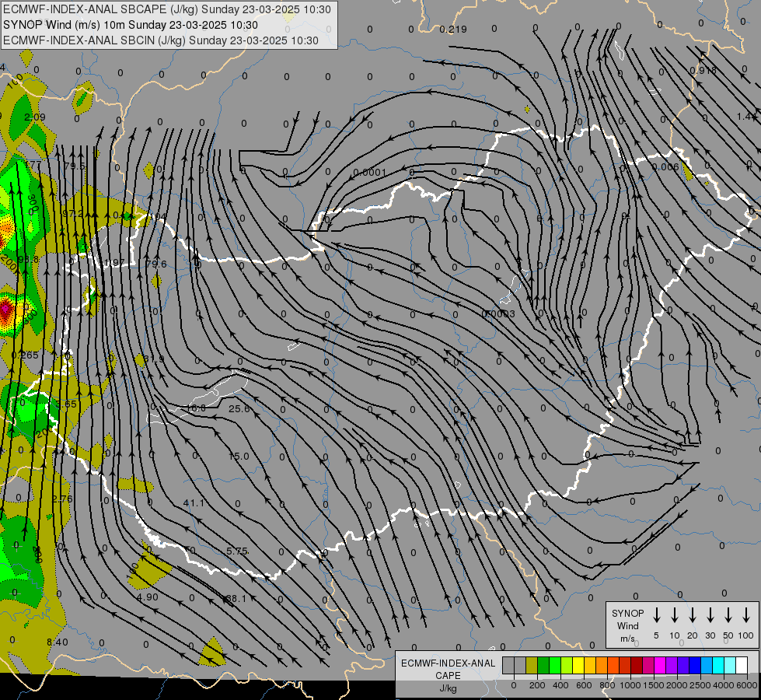The width and height of the screenshot is (761, 700).
Task: Click the wind arrow above the 50 m/s label
Action: pos(728,615)
